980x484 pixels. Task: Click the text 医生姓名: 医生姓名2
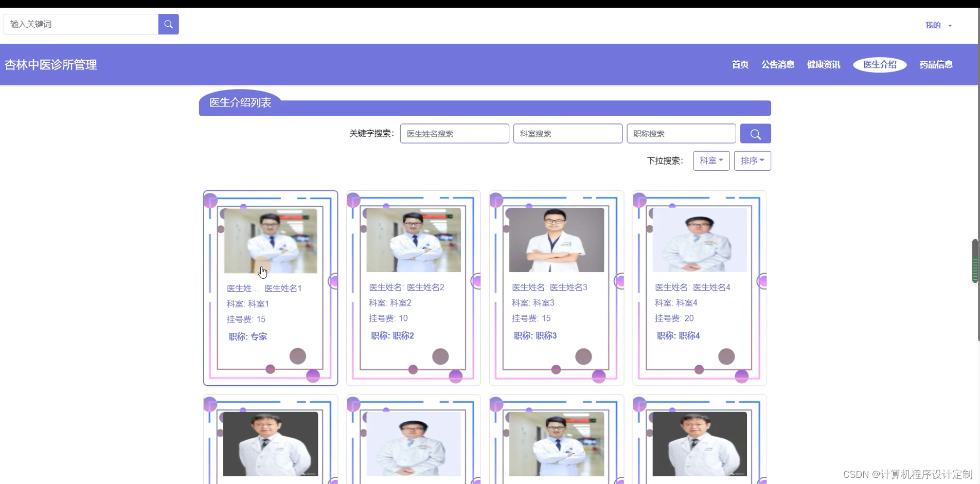(406, 288)
